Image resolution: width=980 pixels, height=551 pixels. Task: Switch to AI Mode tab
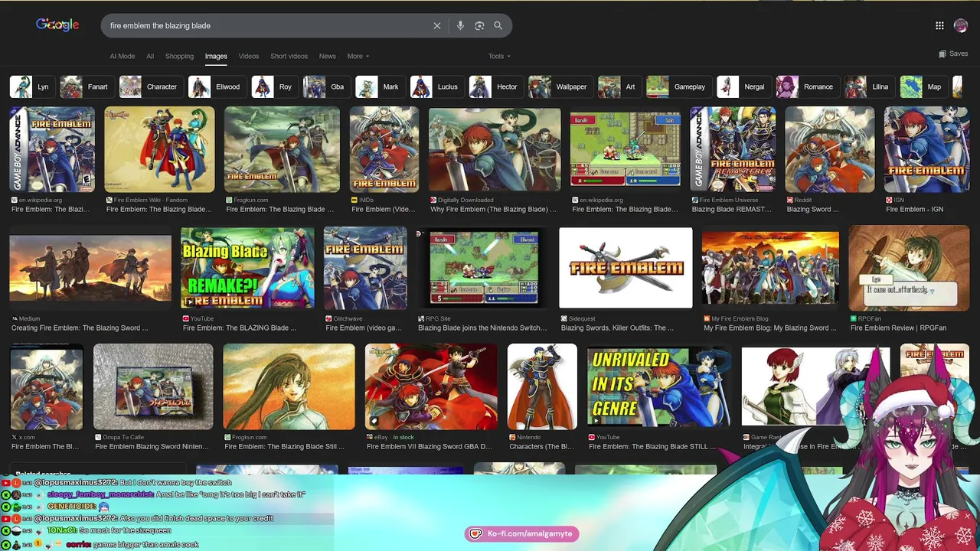click(x=122, y=56)
